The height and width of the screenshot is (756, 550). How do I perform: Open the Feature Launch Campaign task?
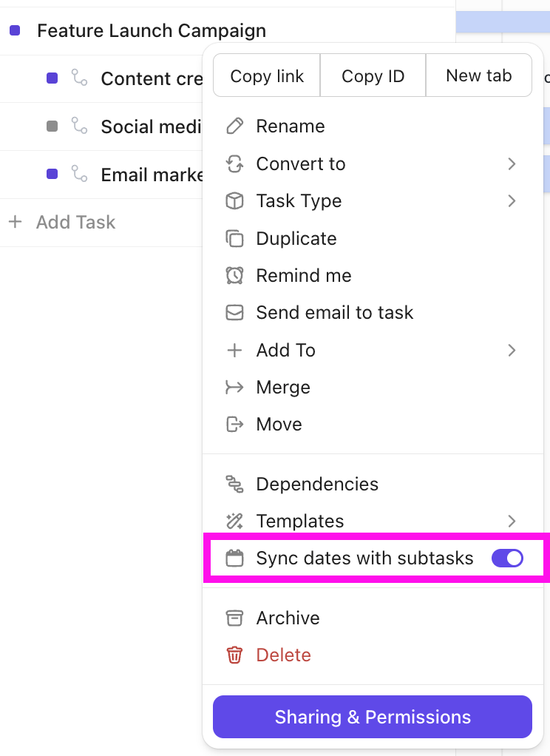point(152,30)
